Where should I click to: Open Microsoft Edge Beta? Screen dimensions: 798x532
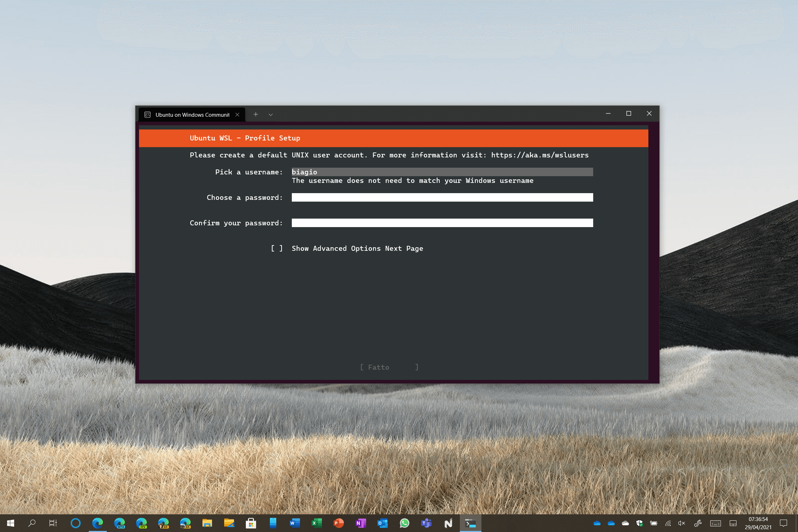pyautogui.click(x=120, y=523)
